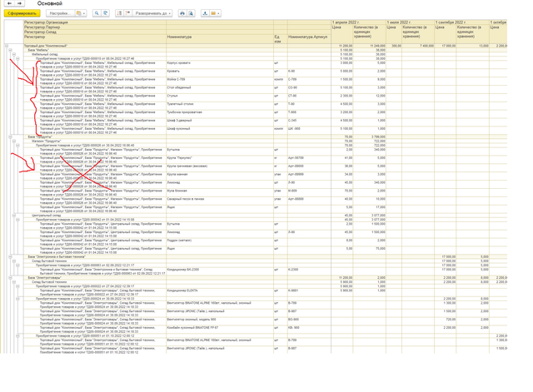Select the Кондиционер БК-2300 item cell
This screenshot has width=533, height=392.
(220, 271)
